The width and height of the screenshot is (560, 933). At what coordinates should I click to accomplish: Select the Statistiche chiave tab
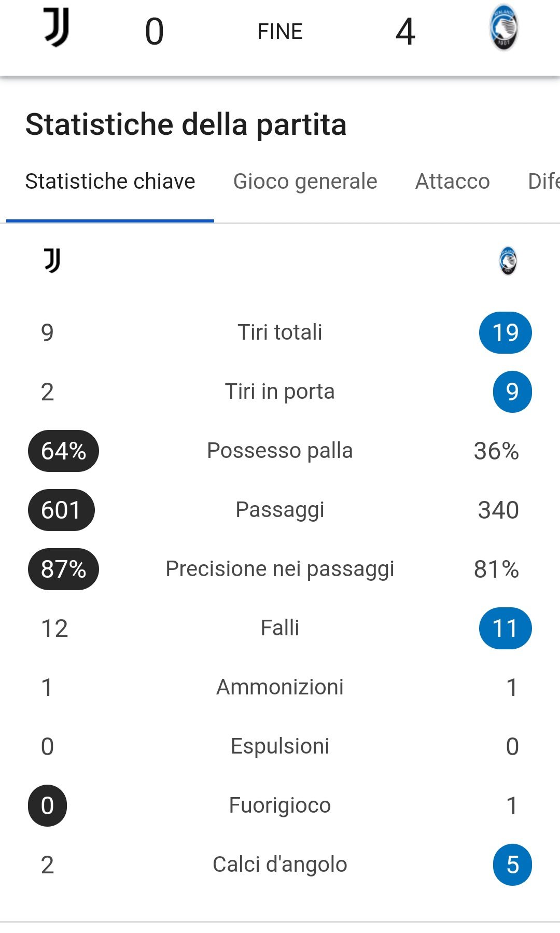110,182
